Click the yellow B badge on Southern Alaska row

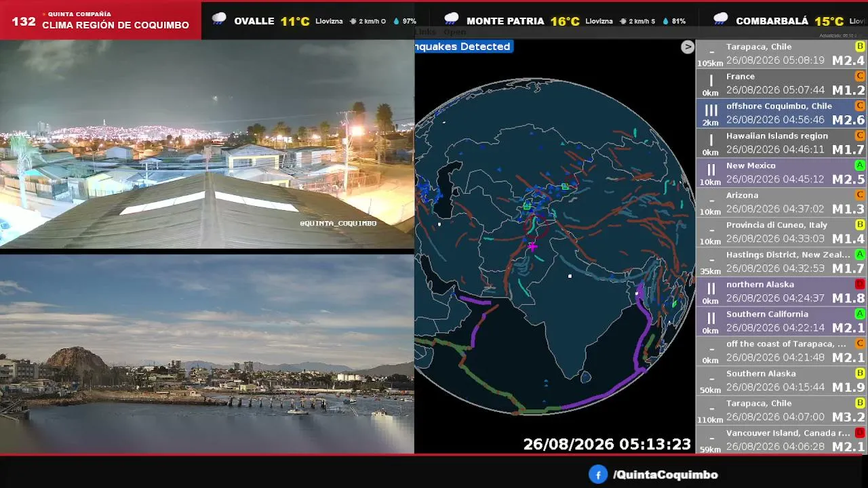pyautogui.click(x=860, y=373)
